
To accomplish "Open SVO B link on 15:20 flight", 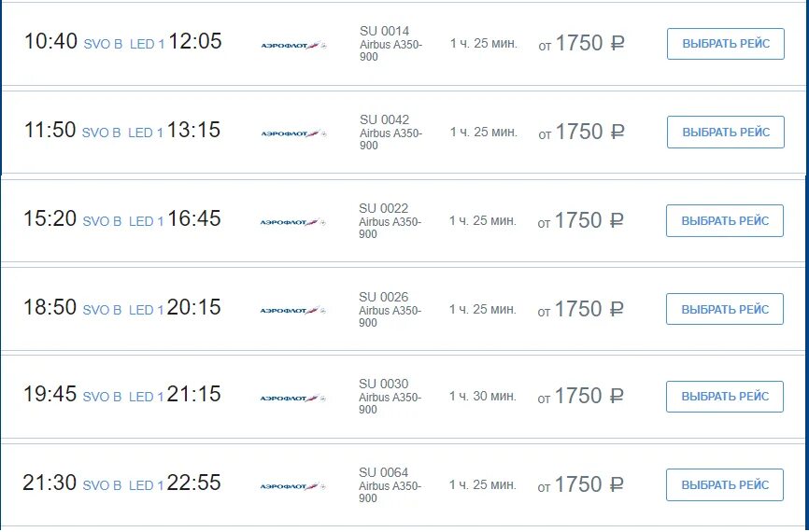I will 102,222.
